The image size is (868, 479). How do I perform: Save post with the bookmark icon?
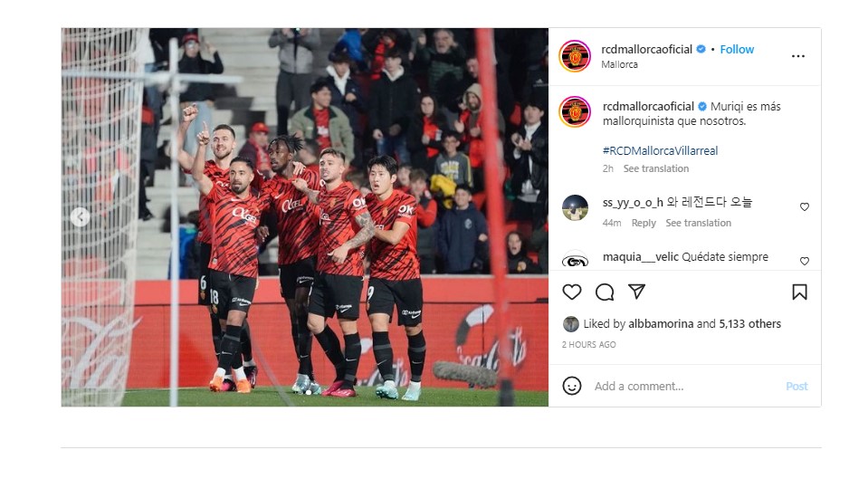[799, 292]
